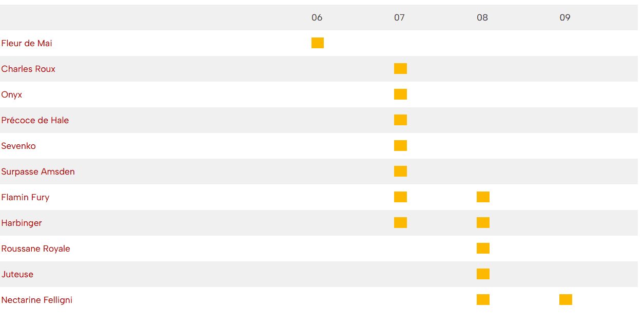
Task: Click the Juteuse month 08 yellow square
Action: tap(483, 274)
